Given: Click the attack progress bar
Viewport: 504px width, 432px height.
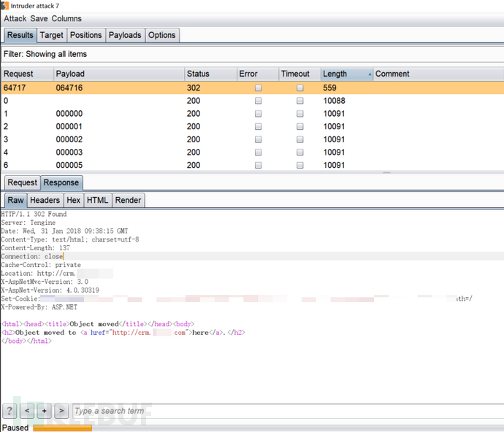Looking at the screenshot, I should [x=268, y=428].
